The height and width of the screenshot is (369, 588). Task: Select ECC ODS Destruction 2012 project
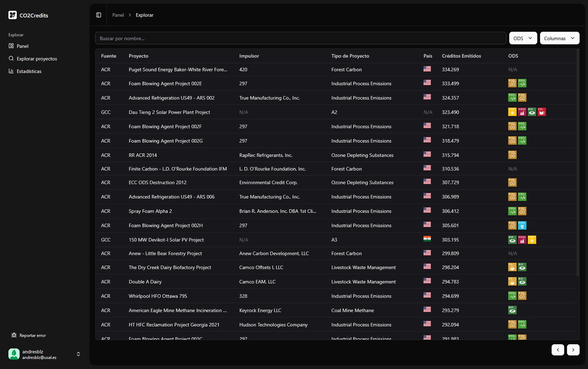click(157, 182)
